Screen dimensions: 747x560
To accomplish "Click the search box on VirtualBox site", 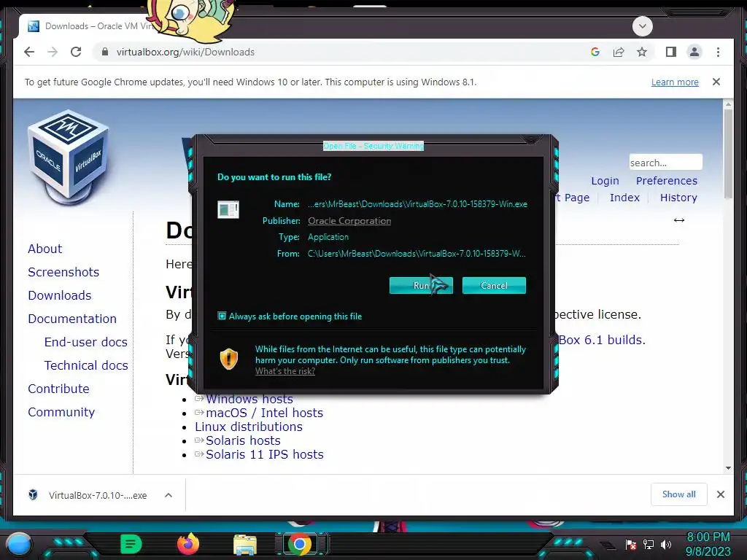I will tap(665, 163).
